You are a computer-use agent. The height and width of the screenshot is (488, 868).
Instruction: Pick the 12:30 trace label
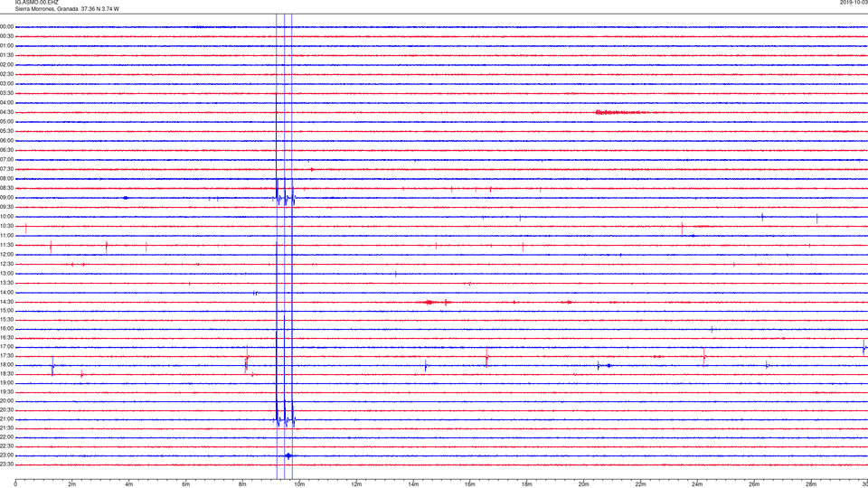pos(7,264)
